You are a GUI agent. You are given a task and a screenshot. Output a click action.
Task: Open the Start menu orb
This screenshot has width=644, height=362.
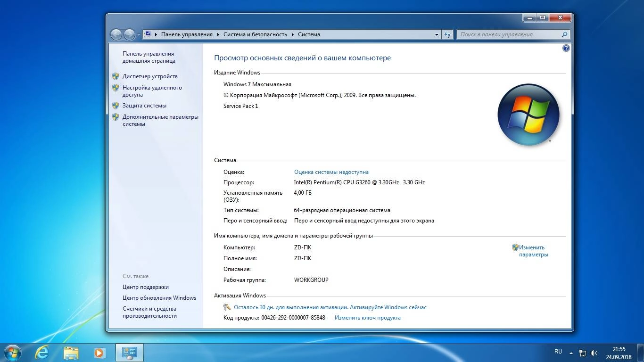pyautogui.click(x=12, y=352)
